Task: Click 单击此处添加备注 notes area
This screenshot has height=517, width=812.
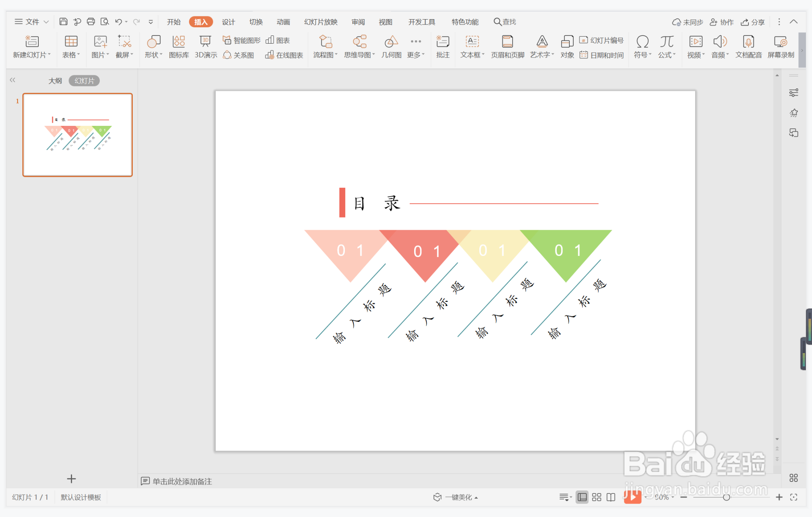Action: [x=182, y=481]
